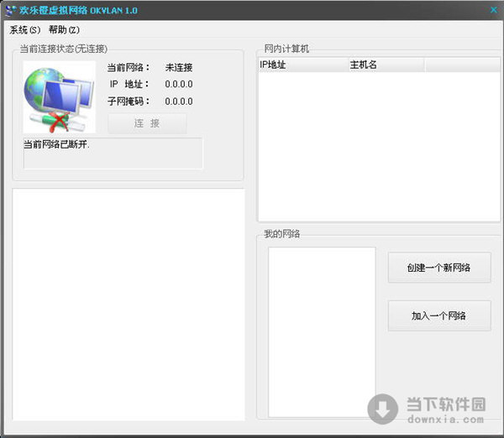This screenshot has width=504, height=438.
Task: Click 创建一个新网络 button
Action: 438,268
